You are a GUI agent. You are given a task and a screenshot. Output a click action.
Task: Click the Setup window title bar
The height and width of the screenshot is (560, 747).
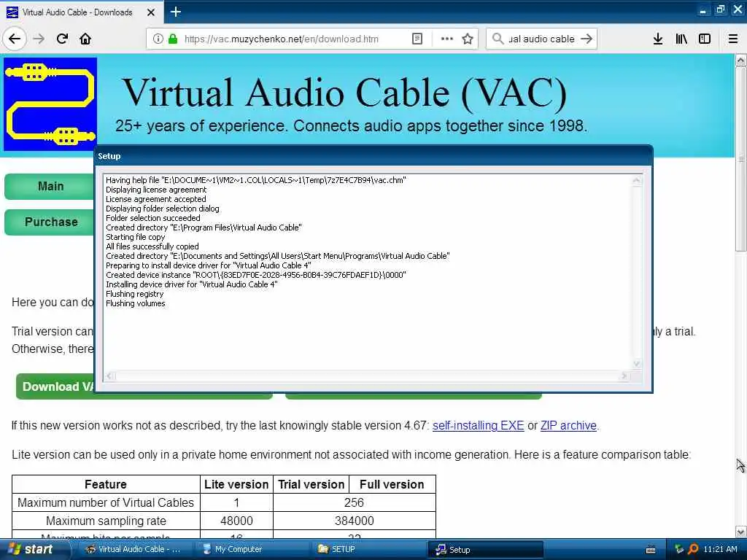373,156
